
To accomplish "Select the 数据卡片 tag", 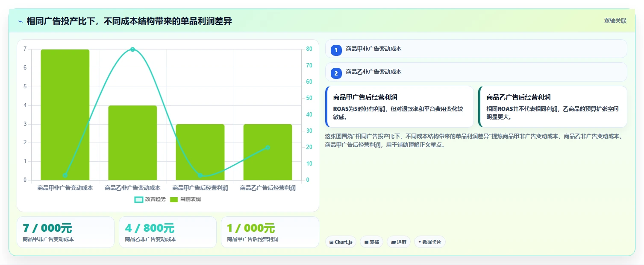I will pyautogui.click(x=430, y=242).
